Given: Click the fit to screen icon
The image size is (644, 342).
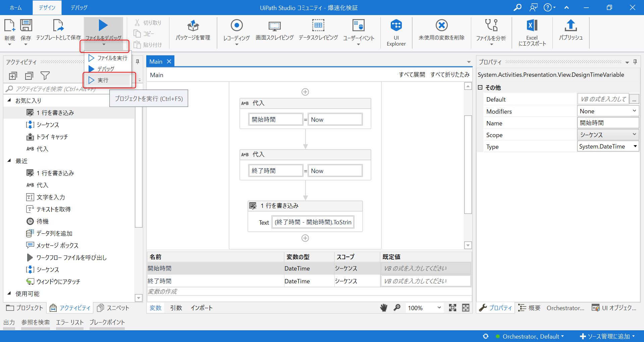Looking at the screenshot, I should click(452, 308).
